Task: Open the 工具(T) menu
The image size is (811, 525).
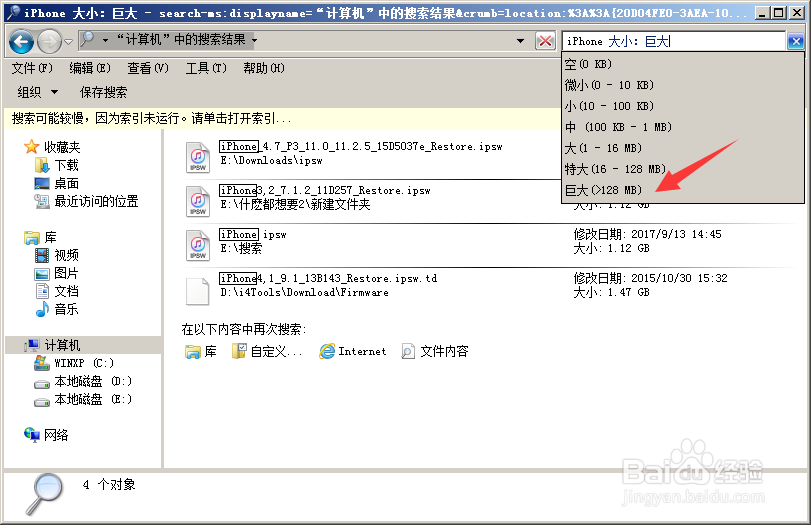Action: click(x=206, y=68)
